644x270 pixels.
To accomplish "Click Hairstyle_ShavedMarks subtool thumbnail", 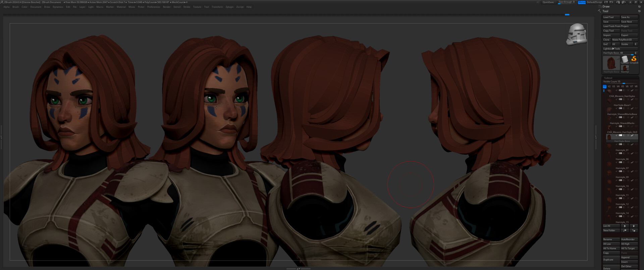I will pos(609,119).
